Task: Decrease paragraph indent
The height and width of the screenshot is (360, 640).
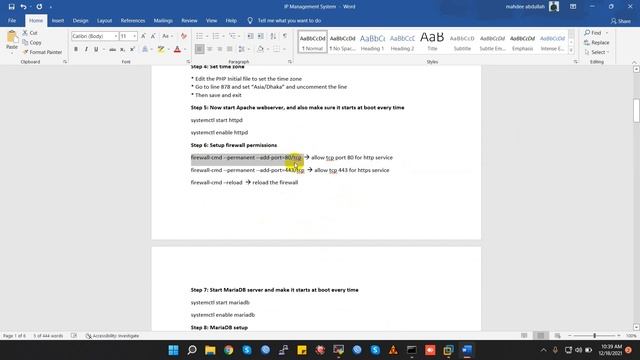Action: 250,36
